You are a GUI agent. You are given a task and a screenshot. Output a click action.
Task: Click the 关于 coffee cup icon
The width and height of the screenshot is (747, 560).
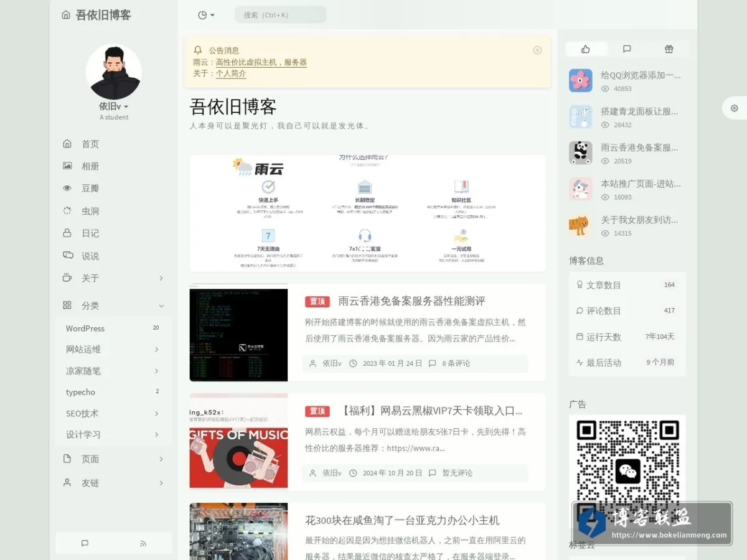67,278
